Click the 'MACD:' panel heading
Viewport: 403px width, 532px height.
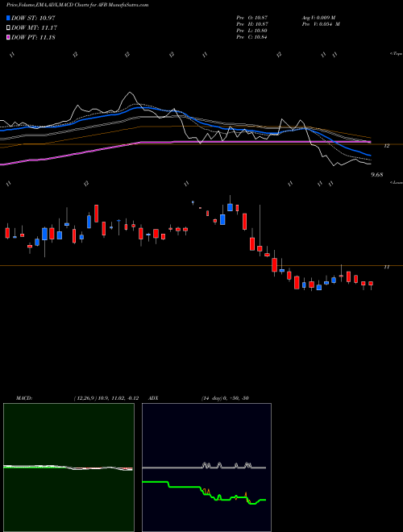pyautogui.click(x=24, y=398)
